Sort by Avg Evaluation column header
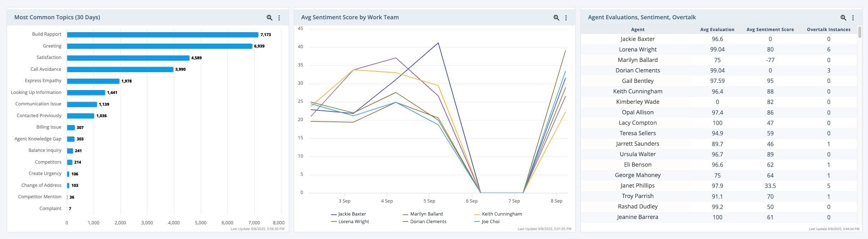 pyautogui.click(x=717, y=30)
